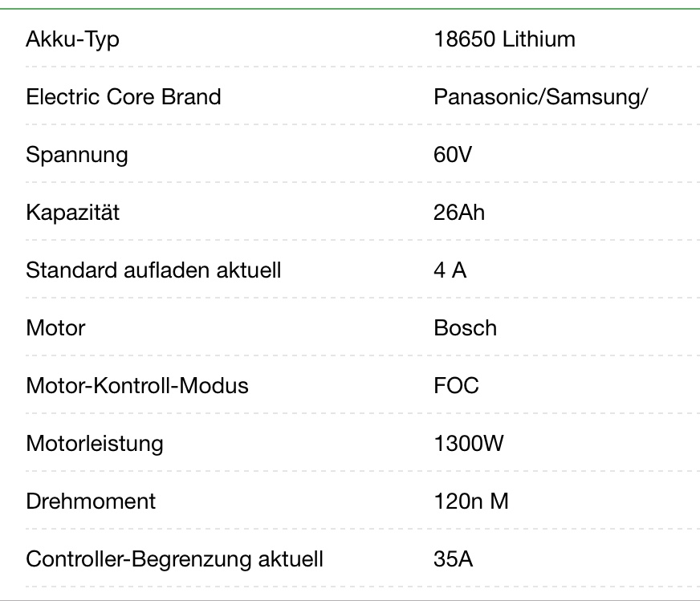Viewport: 700px width, 601px height.
Task: Click the Akku-Typ label
Action: [x=72, y=39]
